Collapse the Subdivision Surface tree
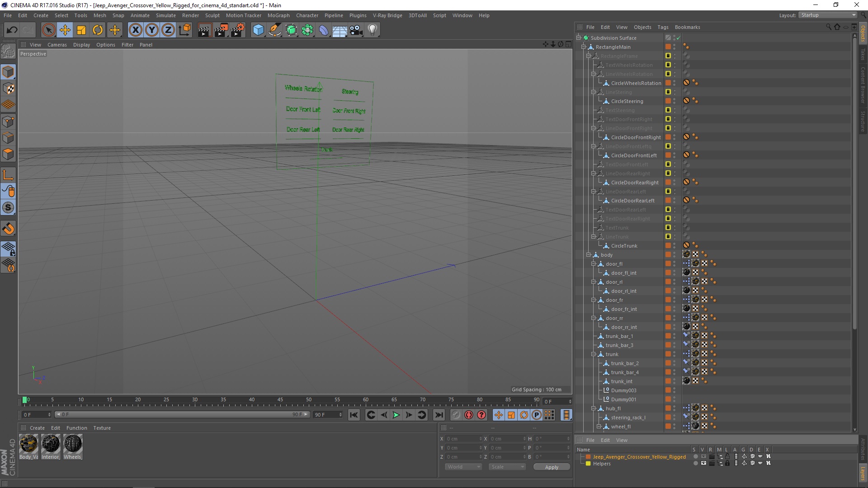 (x=578, y=38)
